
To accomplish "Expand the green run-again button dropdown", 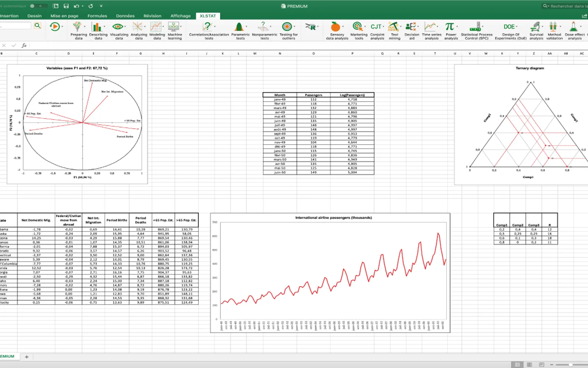I will (x=62, y=26).
